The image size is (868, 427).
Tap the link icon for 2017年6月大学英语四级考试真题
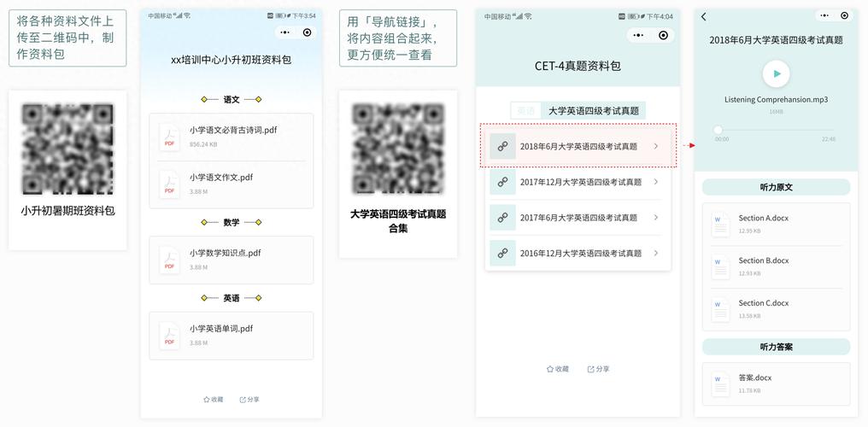[502, 218]
